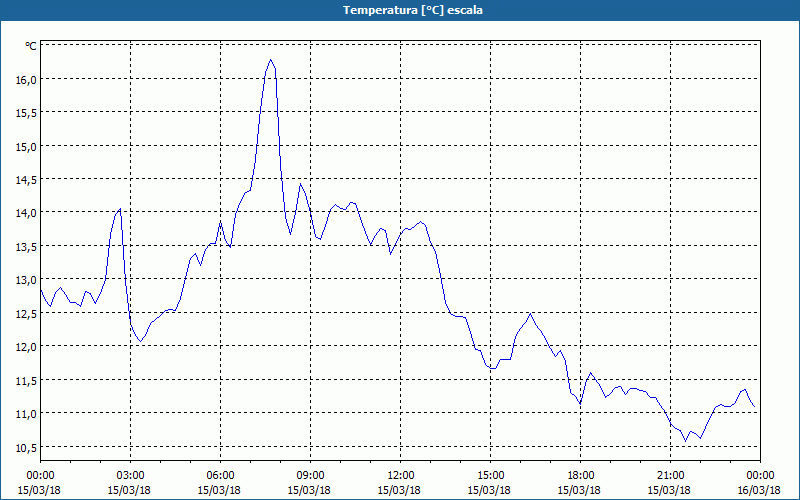This screenshot has width=800, height=500.
Task: Click the curve's lowest dip after 21:00
Action: [686, 441]
